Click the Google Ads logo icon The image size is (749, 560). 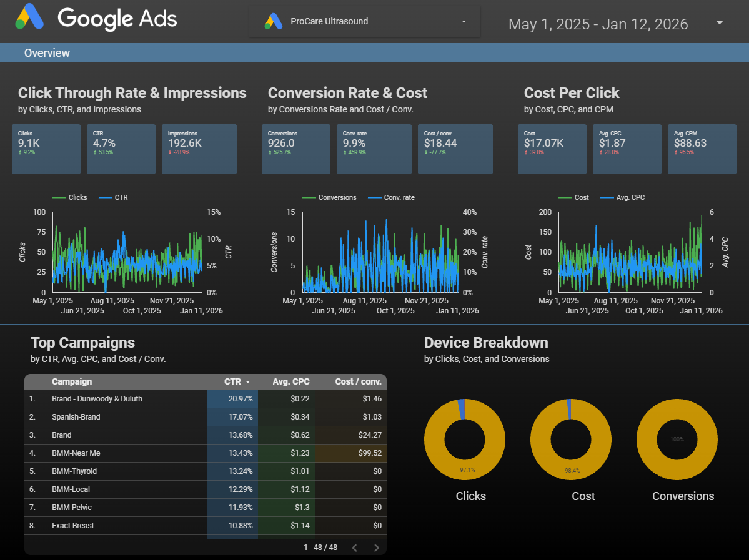[x=29, y=17]
